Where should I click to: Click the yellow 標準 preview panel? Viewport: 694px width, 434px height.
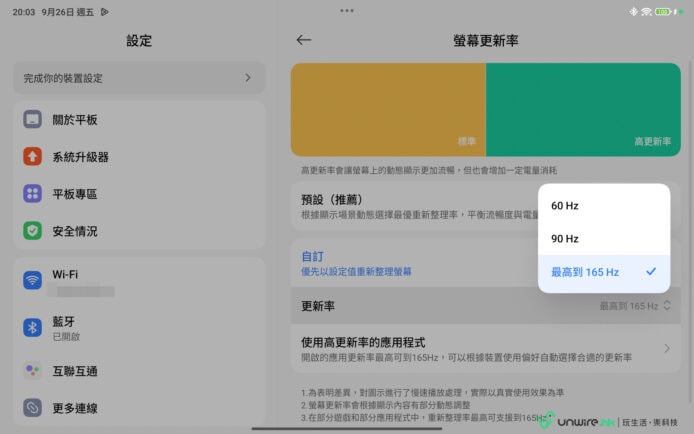388,110
